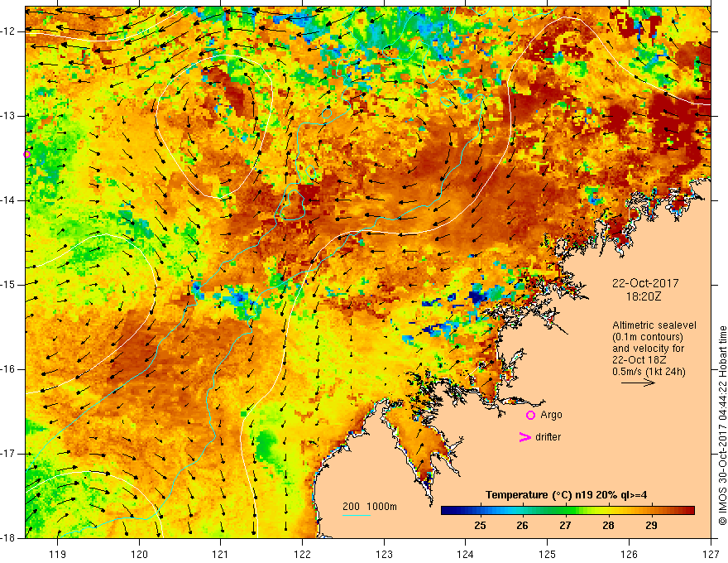The image size is (728, 563).
Task: Click the magenta Argo circle legend marker
Action: pos(530,415)
